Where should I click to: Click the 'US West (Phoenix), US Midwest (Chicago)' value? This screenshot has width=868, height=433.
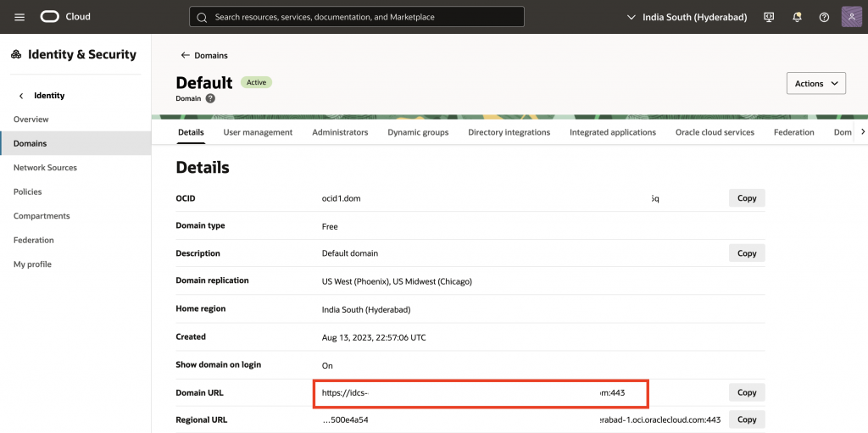point(397,282)
